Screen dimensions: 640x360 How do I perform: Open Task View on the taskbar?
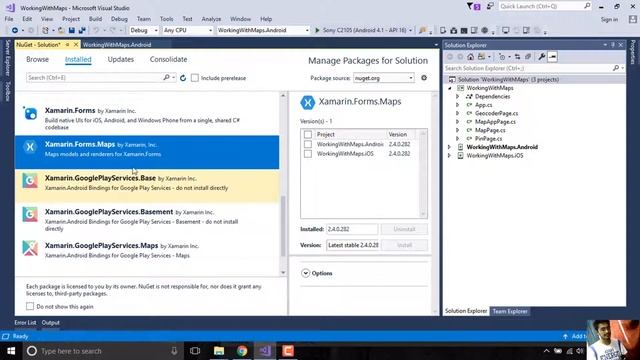click(x=195, y=351)
